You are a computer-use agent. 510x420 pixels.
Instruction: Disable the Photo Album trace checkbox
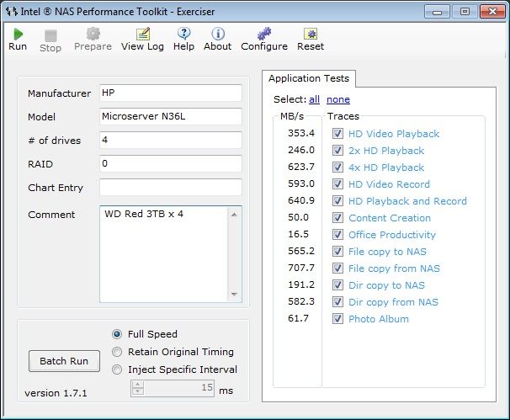pyautogui.click(x=337, y=319)
